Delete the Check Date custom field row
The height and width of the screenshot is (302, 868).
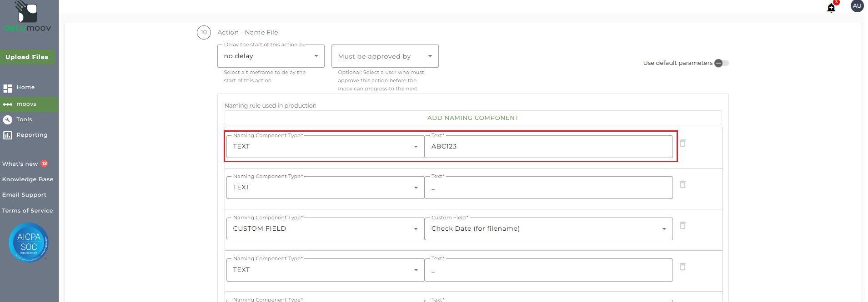(682, 225)
